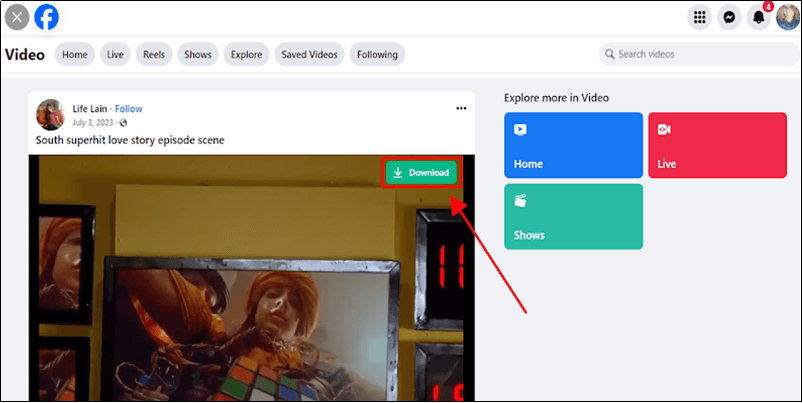
Task: Open the Saved Videos tab
Action: coord(309,54)
